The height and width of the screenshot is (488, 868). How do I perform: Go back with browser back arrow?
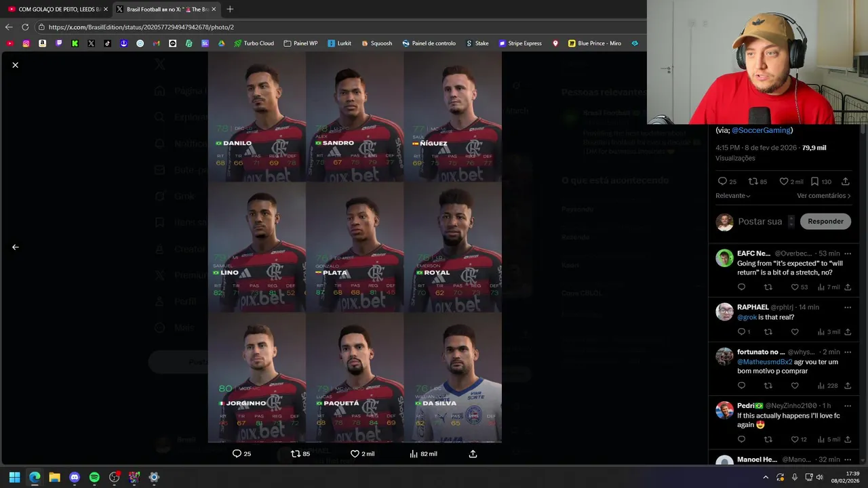(x=9, y=27)
